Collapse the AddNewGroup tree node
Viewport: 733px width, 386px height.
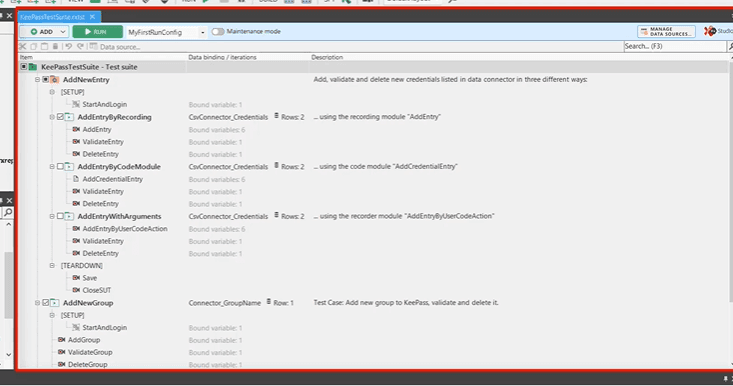pos(37,303)
